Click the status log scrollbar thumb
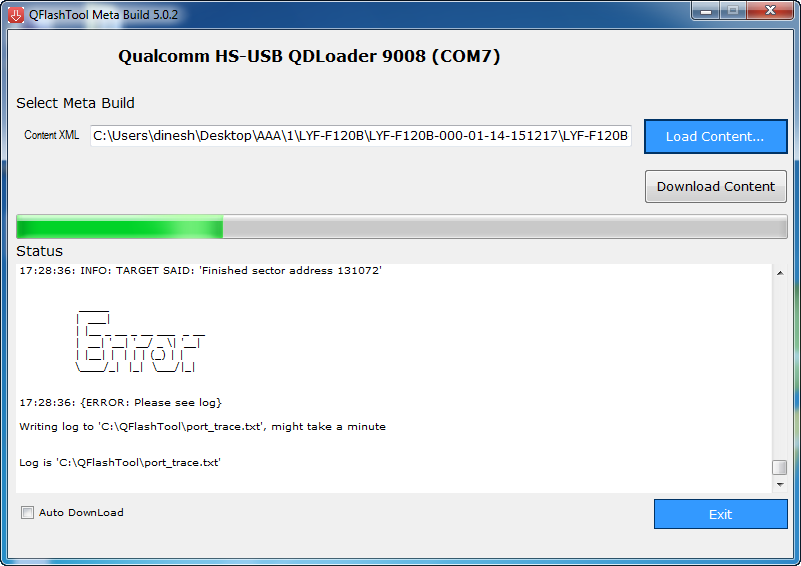The image size is (801, 566). (780, 467)
